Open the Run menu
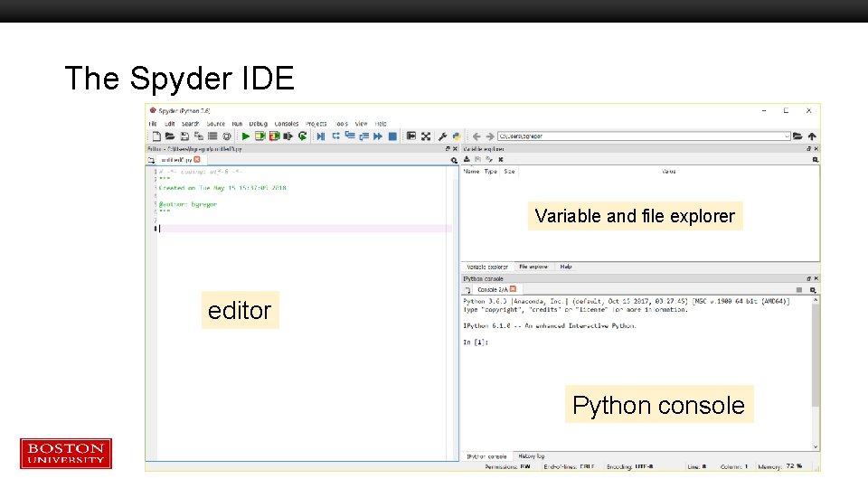Viewport: 868px width, 488px height. (x=237, y=124)
